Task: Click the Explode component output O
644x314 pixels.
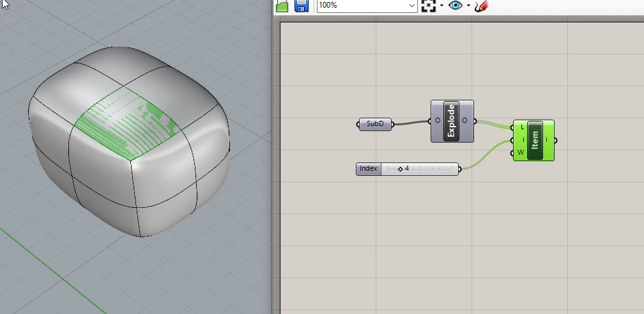Action: pyautogui.click(x=464, y=120)
